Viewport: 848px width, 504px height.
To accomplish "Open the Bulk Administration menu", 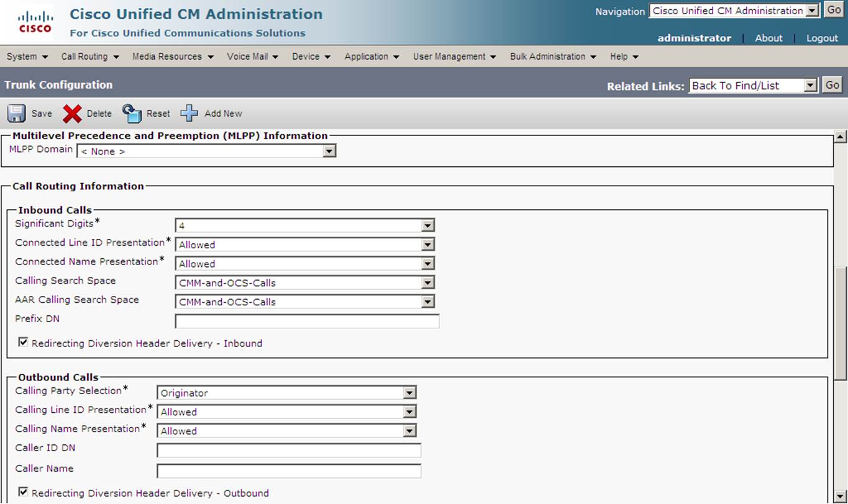I will pyautogui.click(x=553, y=56).
